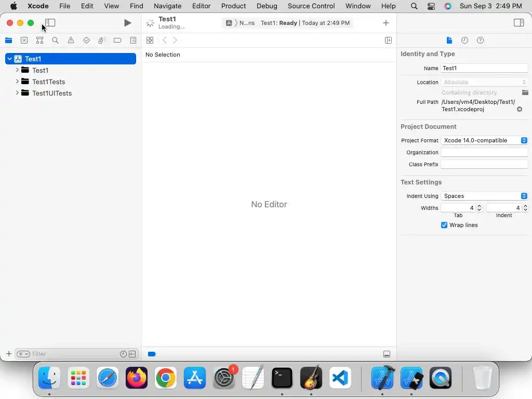Open the Source Control menu
Viewport: 532px width, 399px height.
(x=311, y=6)
